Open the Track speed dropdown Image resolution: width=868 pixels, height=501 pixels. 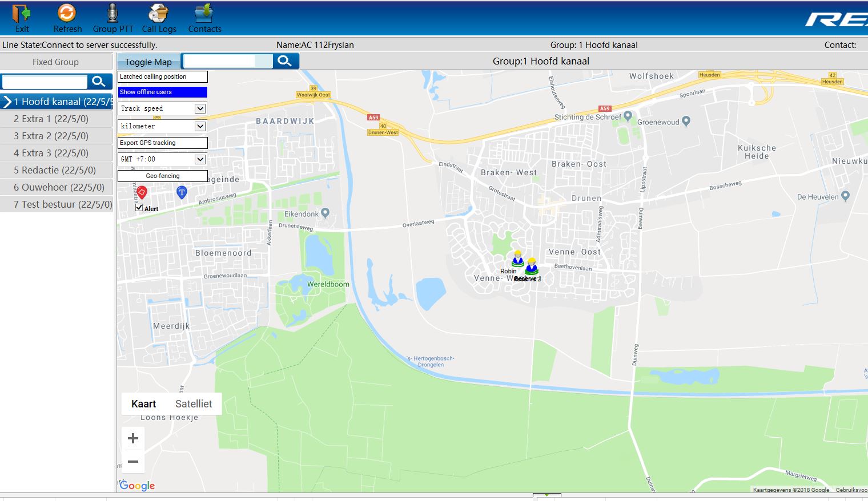click(163, 108)
